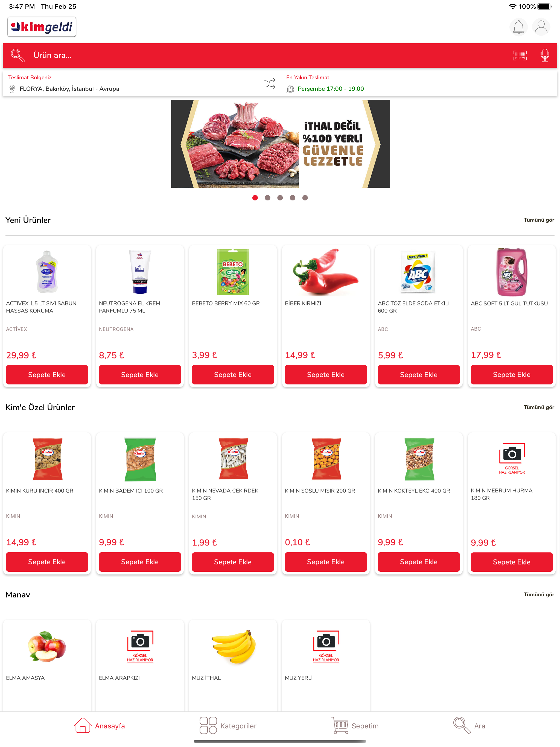Click the kimgeldi logo
The width and height of the screenshot is (560, 747).
(x=42, y=27)
